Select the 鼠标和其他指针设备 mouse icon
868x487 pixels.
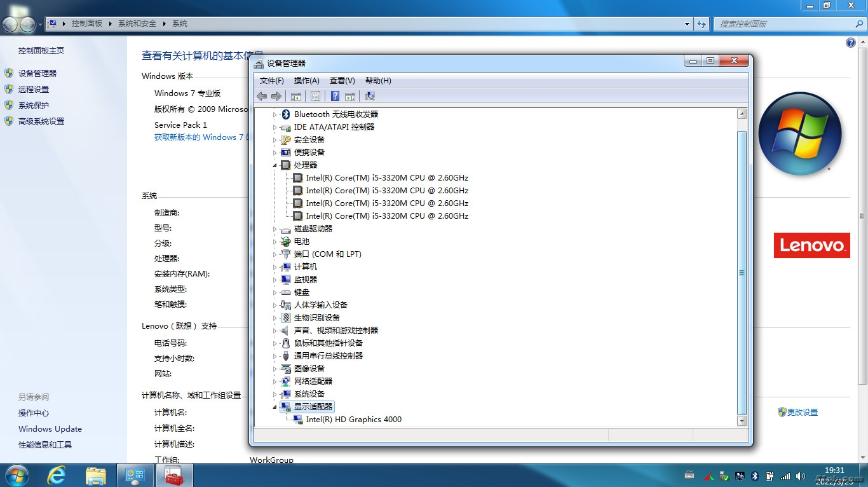click(x=286, y=343)
